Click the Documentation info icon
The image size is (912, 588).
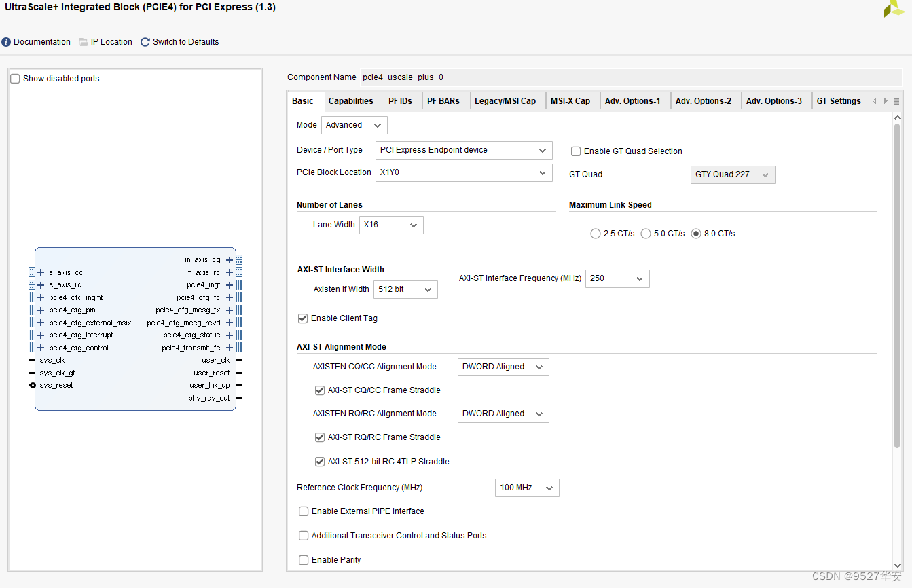(x=7, y=42)
